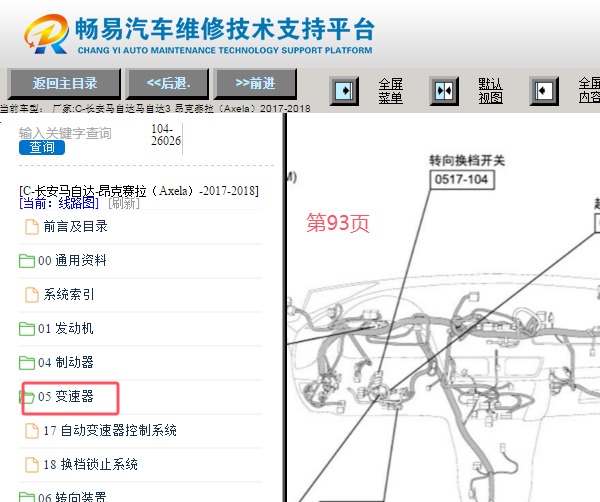Screen dimensions: 600x502
Task: Click the 系统索引 page icon
Action: [x=32, y=295]
